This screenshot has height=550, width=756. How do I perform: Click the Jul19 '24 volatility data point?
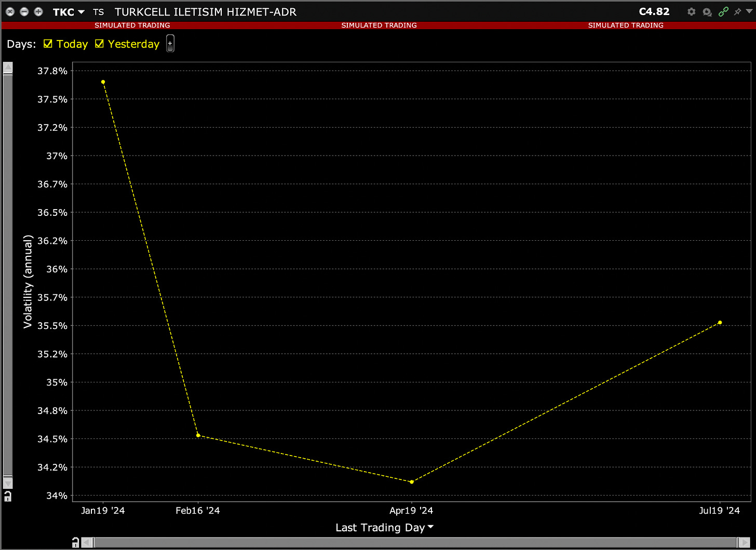[x=720, y=323]
